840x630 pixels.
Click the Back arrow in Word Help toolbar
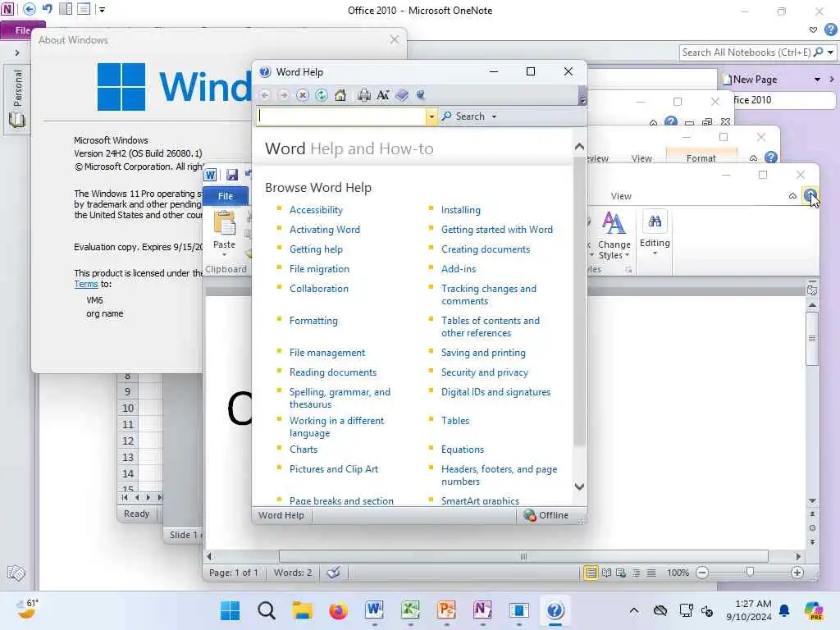pos(265,95)
